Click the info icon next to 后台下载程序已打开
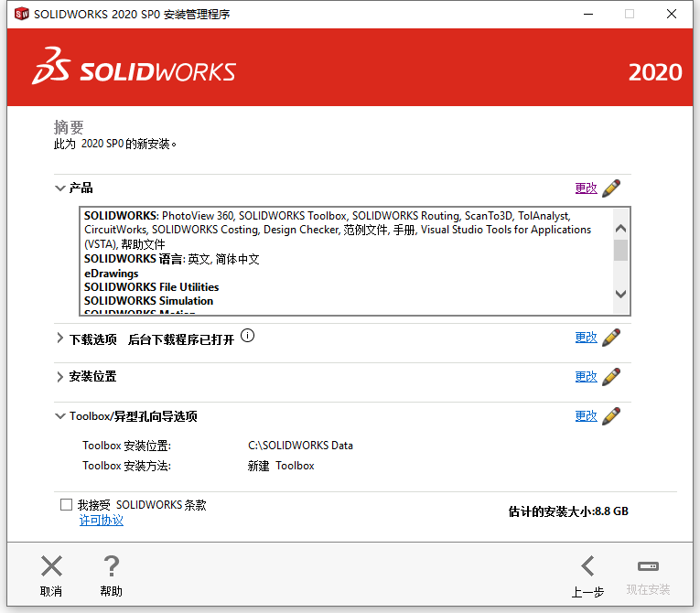This screenshot has height=613, width=700. point(247,335)
